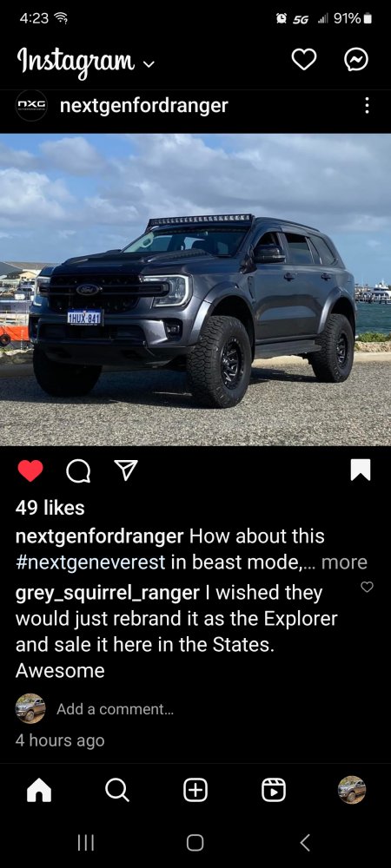Go to the Home feed tab
The image size is (391, 868).
pyautogui.click(x=39, y=791)
